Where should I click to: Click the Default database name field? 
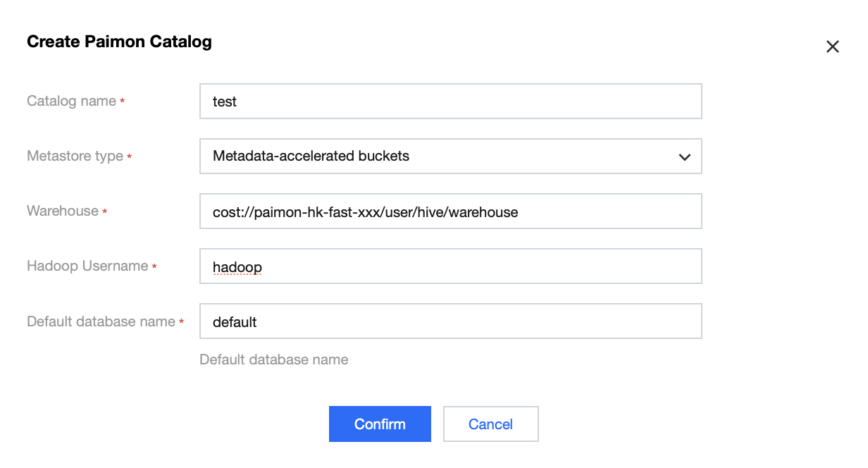pos(451,321)
